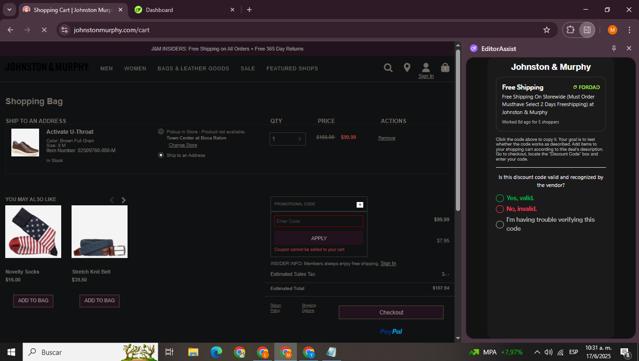Show next items in You May Also Like
The image size is (639, 361).
[x=123, y=200]
